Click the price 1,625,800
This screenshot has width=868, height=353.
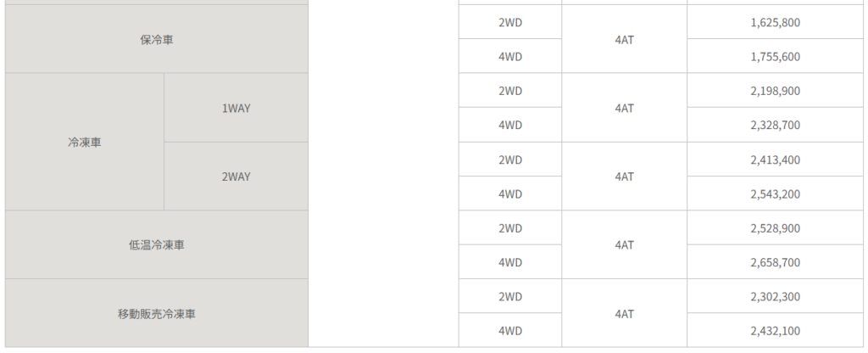(775, 22)
